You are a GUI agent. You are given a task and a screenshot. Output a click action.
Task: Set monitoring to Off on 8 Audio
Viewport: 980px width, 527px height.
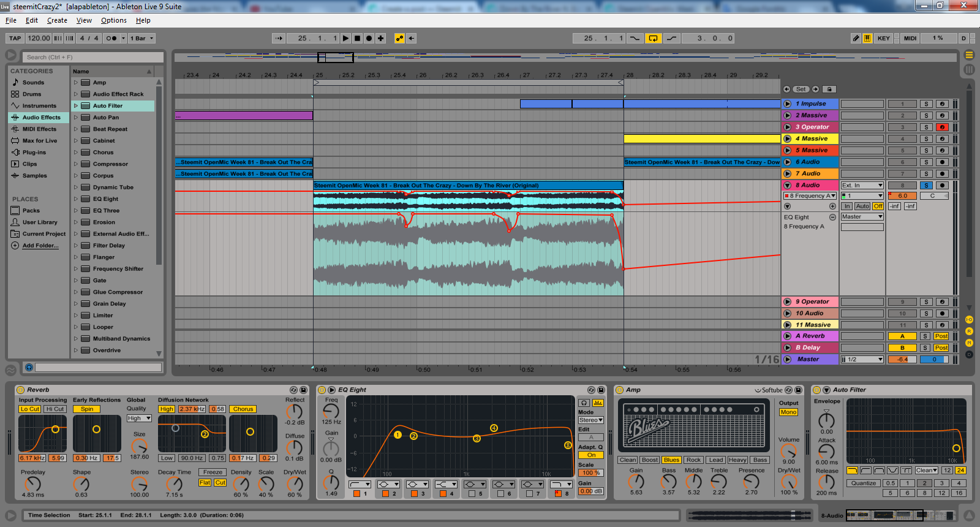[x=878, y=206]
